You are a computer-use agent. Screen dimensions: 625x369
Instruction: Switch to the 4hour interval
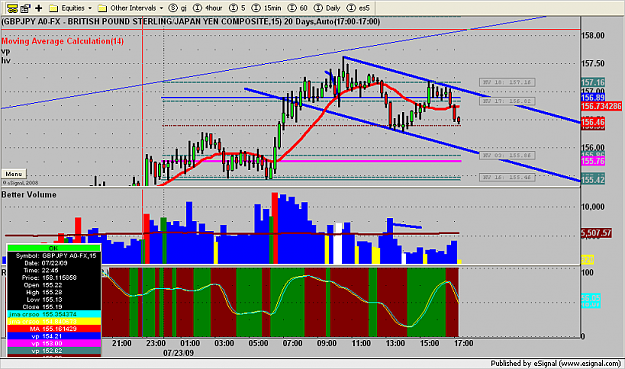207,8
